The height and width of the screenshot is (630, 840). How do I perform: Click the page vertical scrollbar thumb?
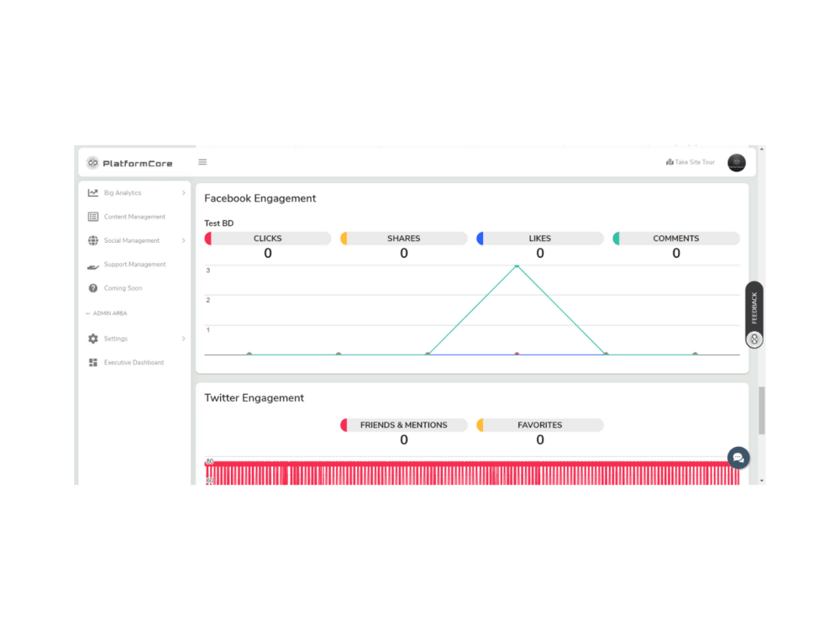(762, 411)
